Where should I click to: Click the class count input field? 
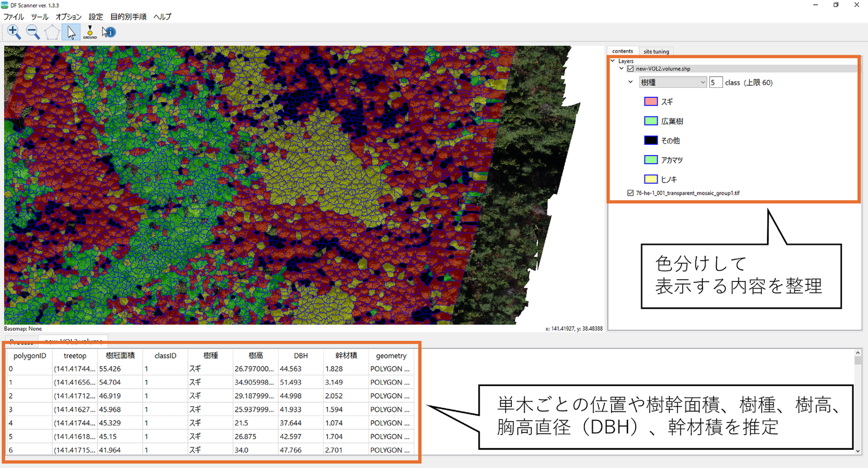click(715, 82)
